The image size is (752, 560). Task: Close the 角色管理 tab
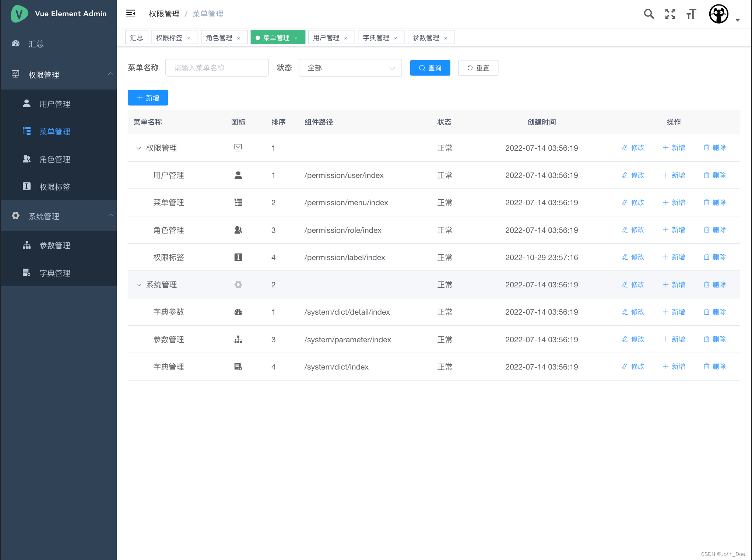click(x=239, y=38)
